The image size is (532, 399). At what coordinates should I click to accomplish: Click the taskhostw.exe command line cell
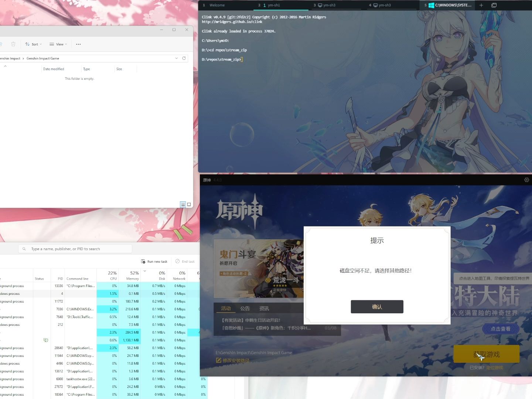point(81,379)
